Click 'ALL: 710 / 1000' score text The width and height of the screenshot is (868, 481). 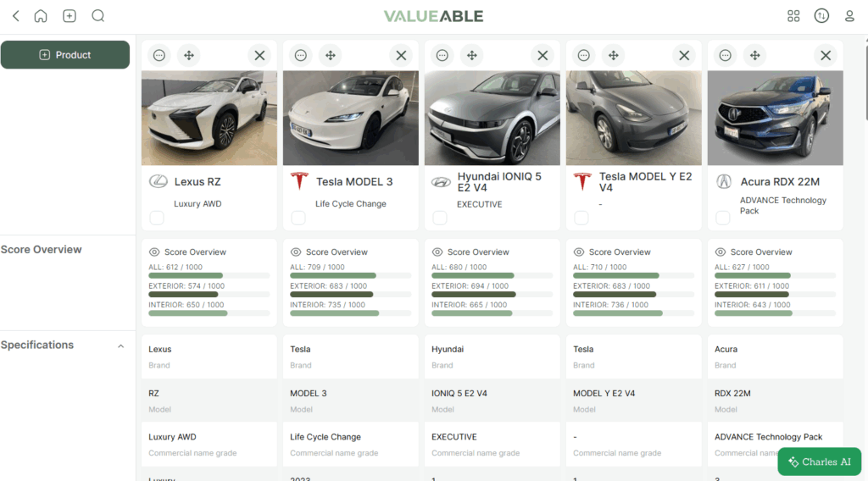(x=599, y=267)
